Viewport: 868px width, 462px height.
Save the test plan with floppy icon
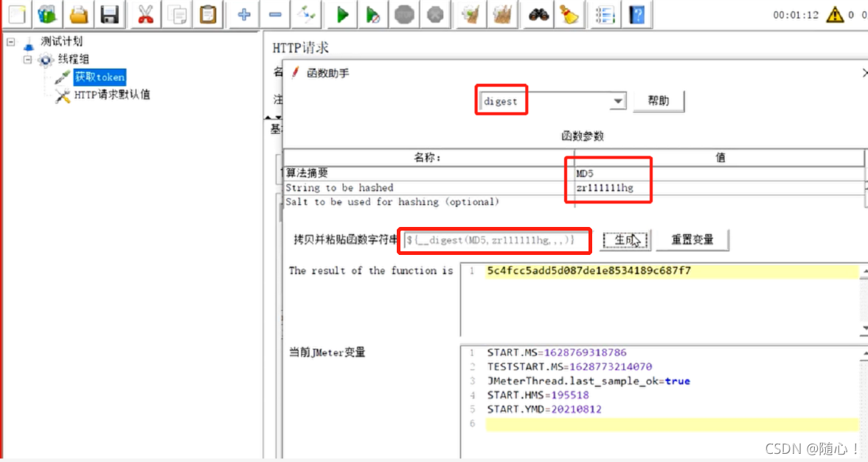pyautogui.click(x=110, y=14)
